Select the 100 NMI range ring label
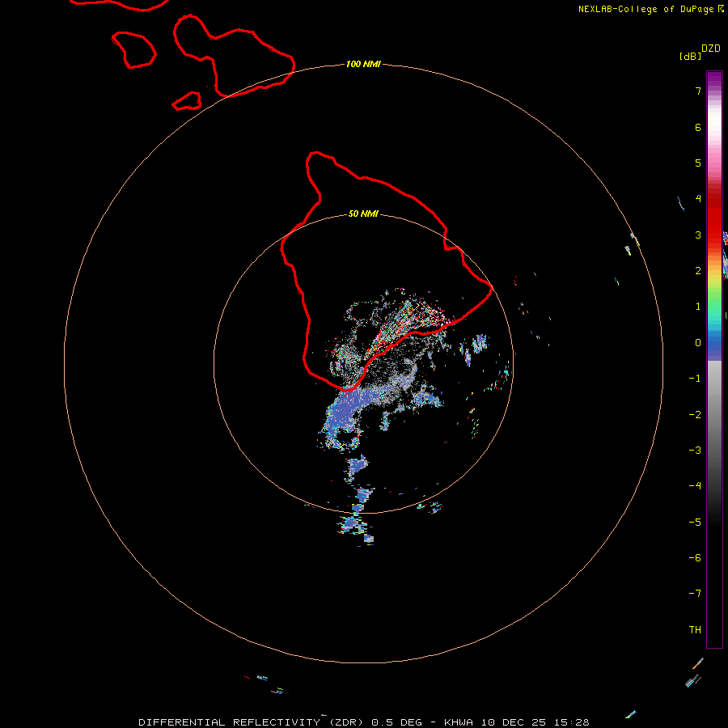The height and width of the screenshot is (728, 728). pyautogui.click(x=363, y=64)
